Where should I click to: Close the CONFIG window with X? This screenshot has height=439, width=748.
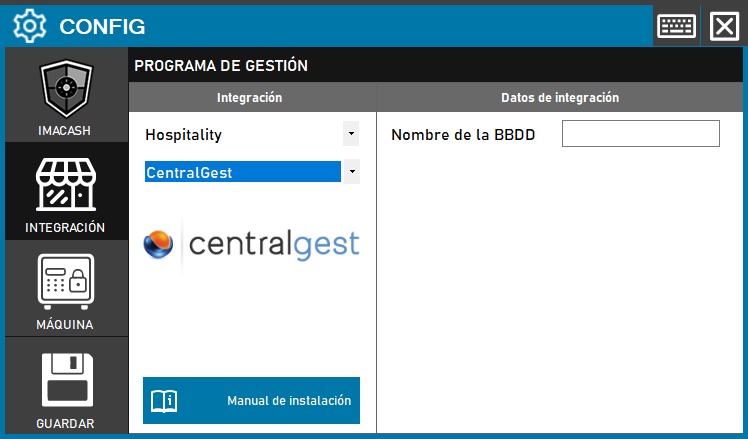click(723, 25)
